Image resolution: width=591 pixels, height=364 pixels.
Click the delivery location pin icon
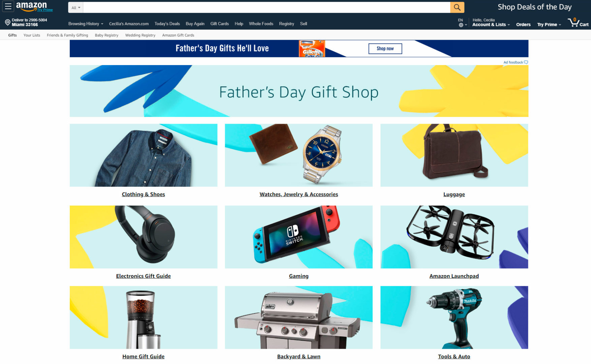point(7,22)
